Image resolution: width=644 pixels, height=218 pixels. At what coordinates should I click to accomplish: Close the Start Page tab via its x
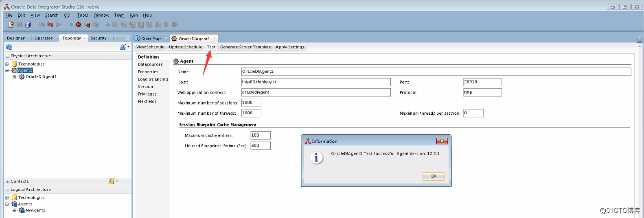166,38
